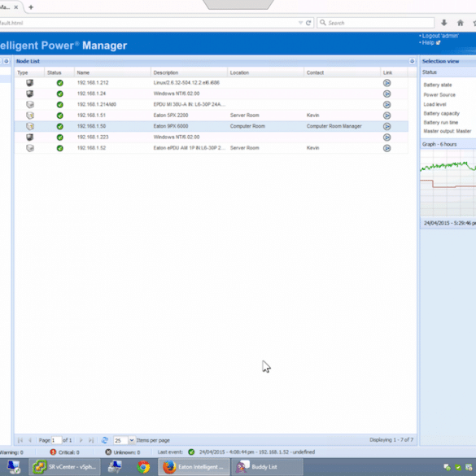The height and width of the screenshot is (476, 476).
Task: Click Unknown status indicator icon
Action: tap(108, 452)
